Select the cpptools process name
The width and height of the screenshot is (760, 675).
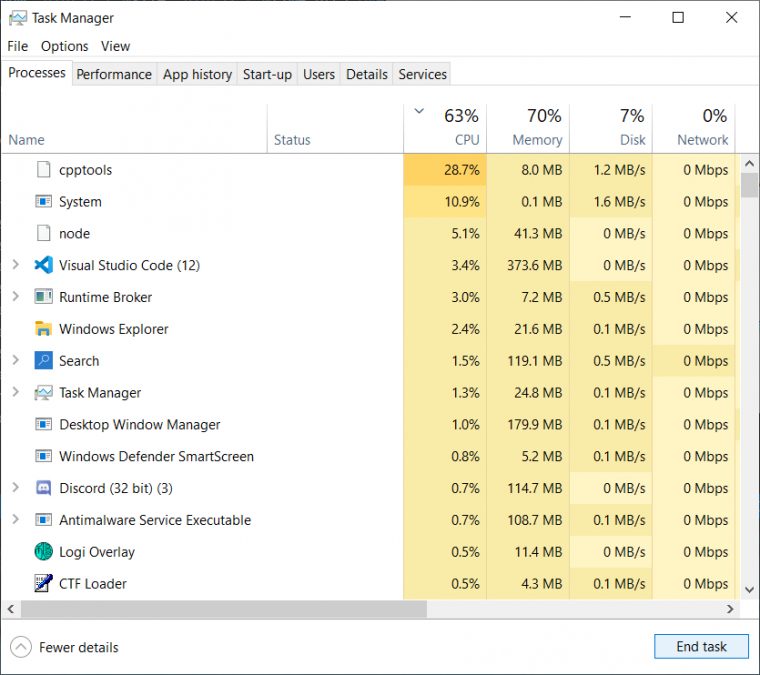85,170
